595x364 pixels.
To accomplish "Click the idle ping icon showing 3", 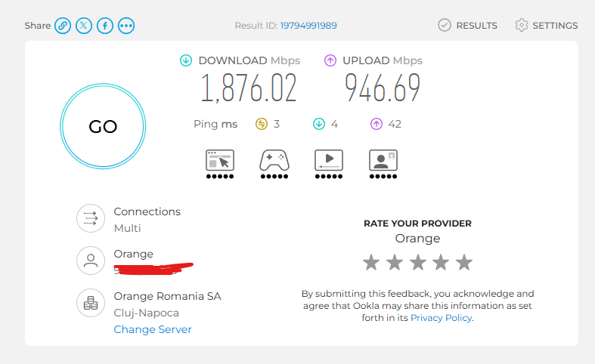I will coord(262,124).
